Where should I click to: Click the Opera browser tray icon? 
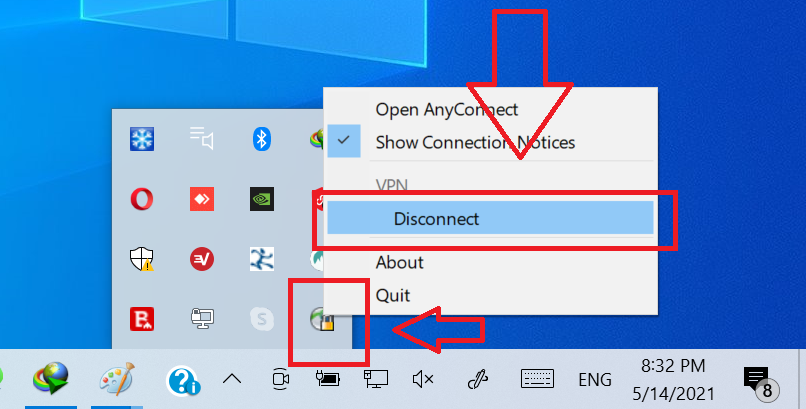click(x=141, y=199)
